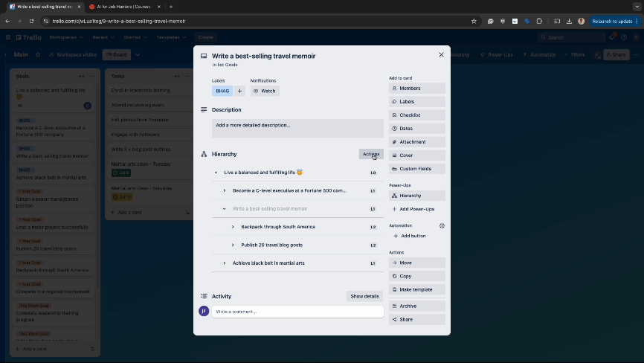Open Power-Ups in board header
The width and height of the screenshot is (644, 363).
tap(497, 54)
